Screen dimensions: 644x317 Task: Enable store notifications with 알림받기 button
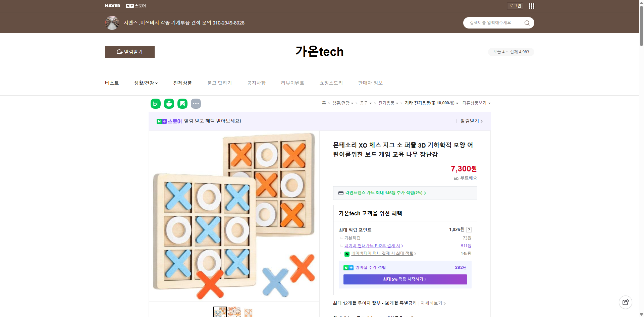coord(129,52)
